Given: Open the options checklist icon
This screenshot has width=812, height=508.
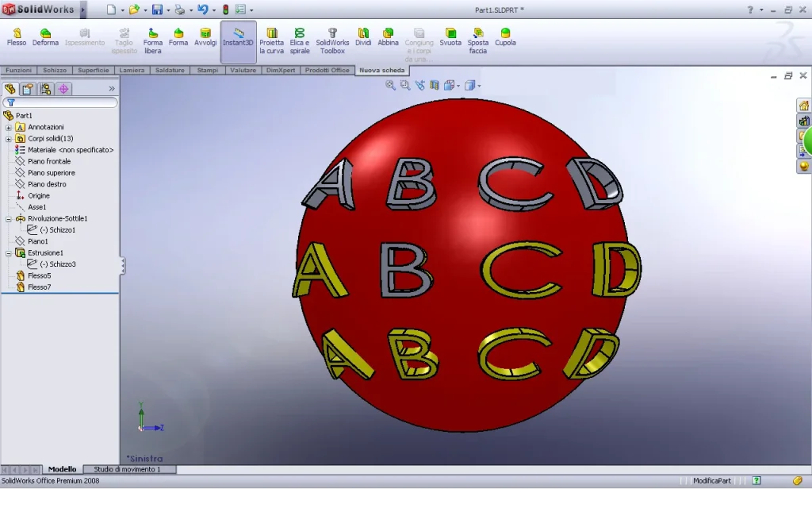Looking at the screenshot, I should click(x=240, y=10).
